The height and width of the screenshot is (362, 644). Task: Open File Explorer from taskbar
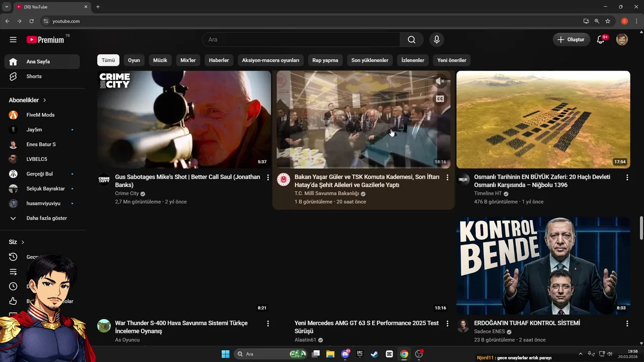330,354
